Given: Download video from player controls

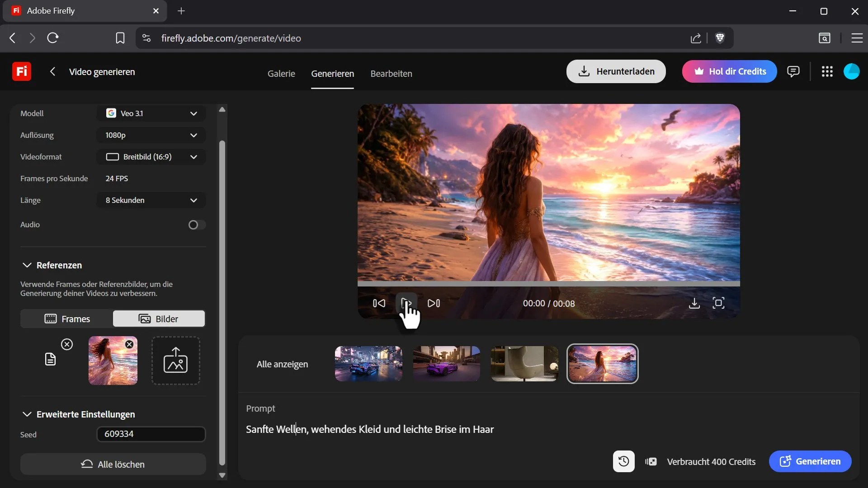Looking at the screenshot, I should (694, 303).
